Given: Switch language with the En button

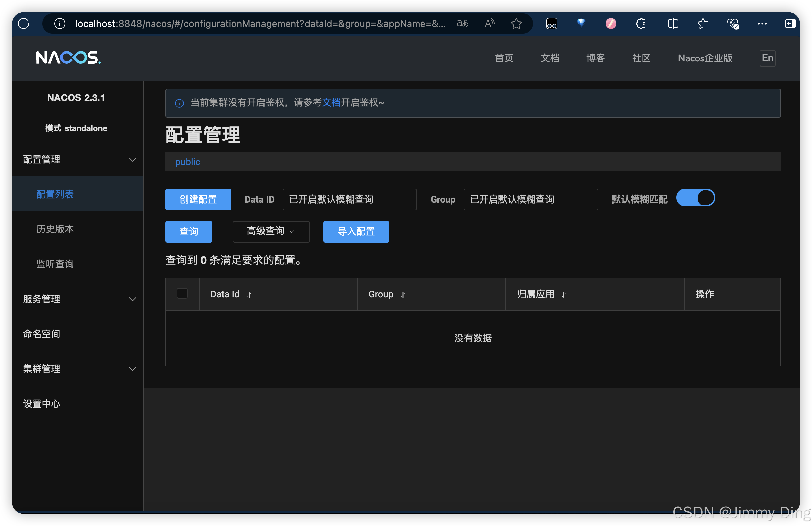Looking at the screenshot, I should (768, 58).
